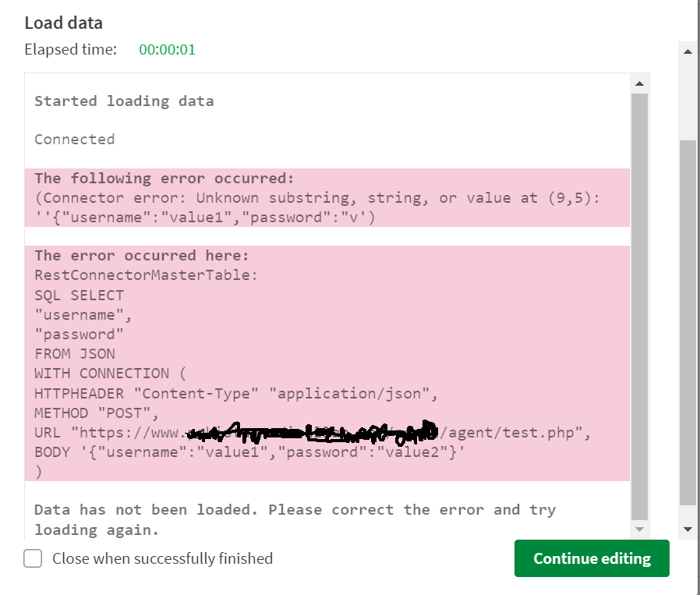Screen dimensions: 700x595
Task: Click the SQL SELECT line
Action: (79, 295)
